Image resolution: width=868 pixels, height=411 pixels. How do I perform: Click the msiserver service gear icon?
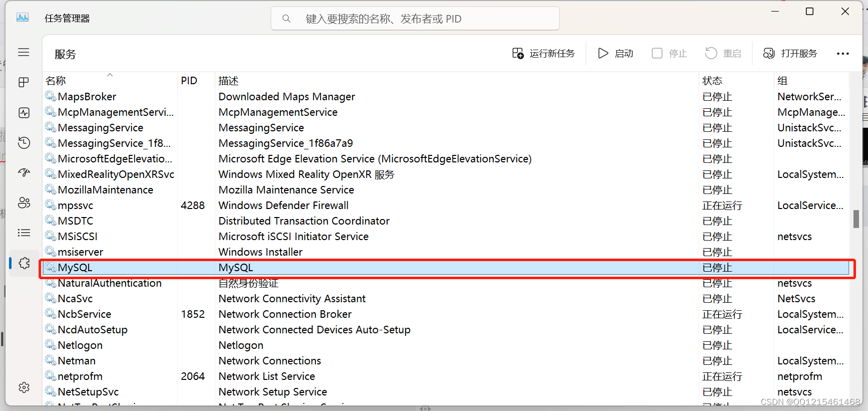51,251
